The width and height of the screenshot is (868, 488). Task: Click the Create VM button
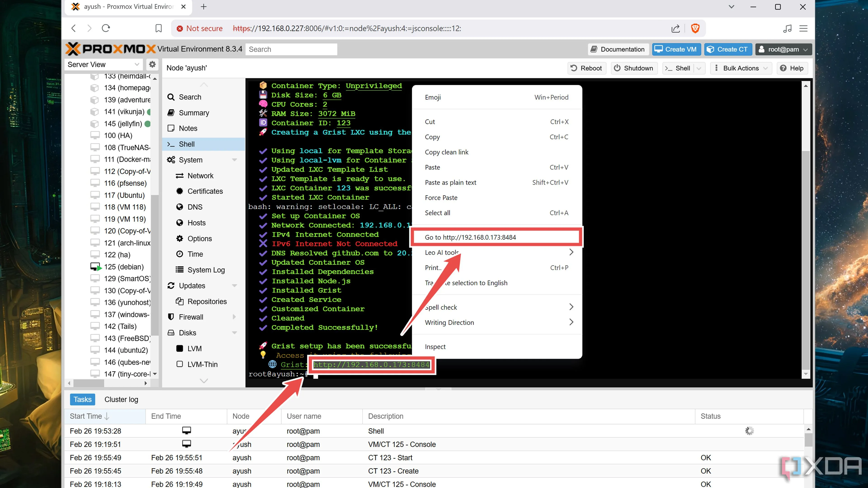[676, 49]
